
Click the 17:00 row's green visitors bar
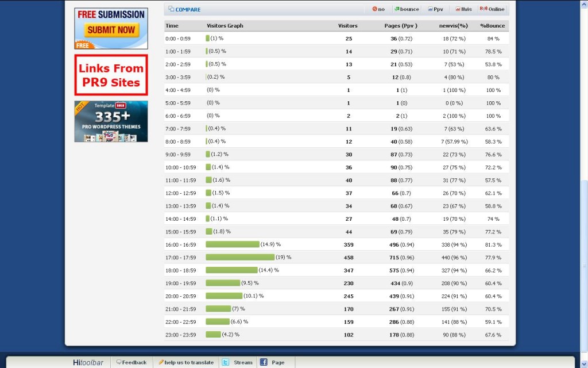[x=240, y=257]
